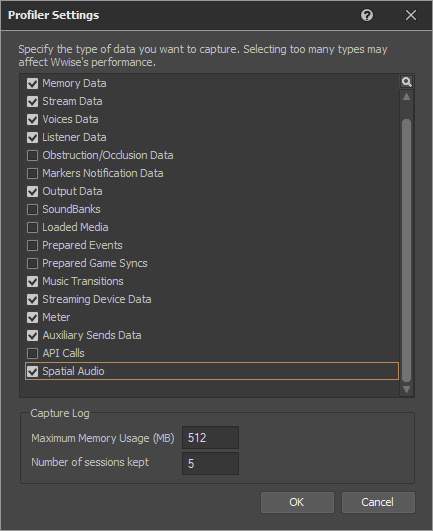433x531 pixels.
Task: Click the Number of sessions kept field
Action: pyautogui.click(x=210, y=463)
